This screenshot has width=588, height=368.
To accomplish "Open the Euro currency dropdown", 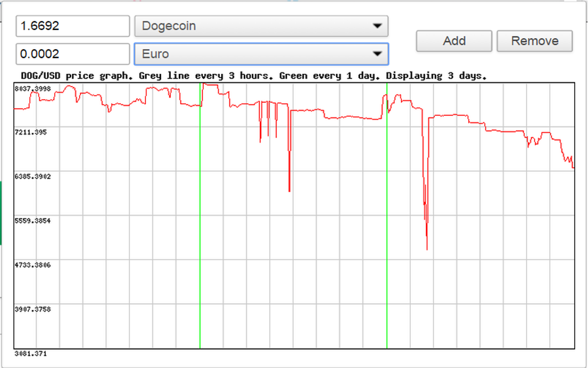I will [x=261, y=54].
